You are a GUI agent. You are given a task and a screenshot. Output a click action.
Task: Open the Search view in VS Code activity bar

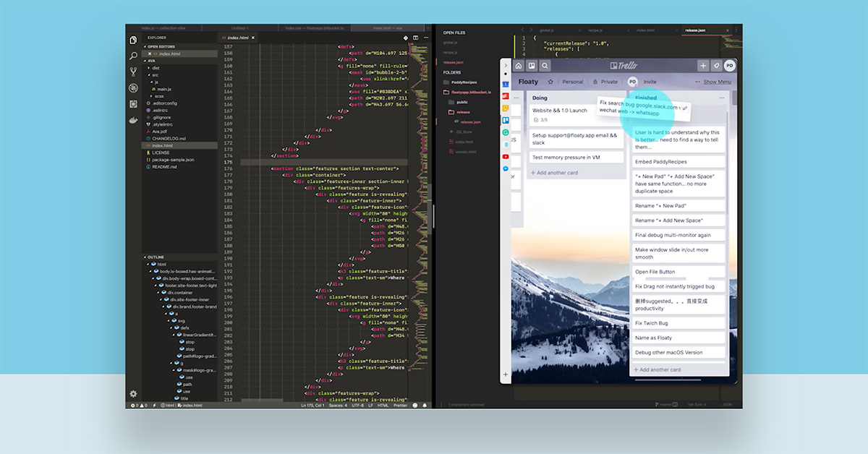click(134, 56)
